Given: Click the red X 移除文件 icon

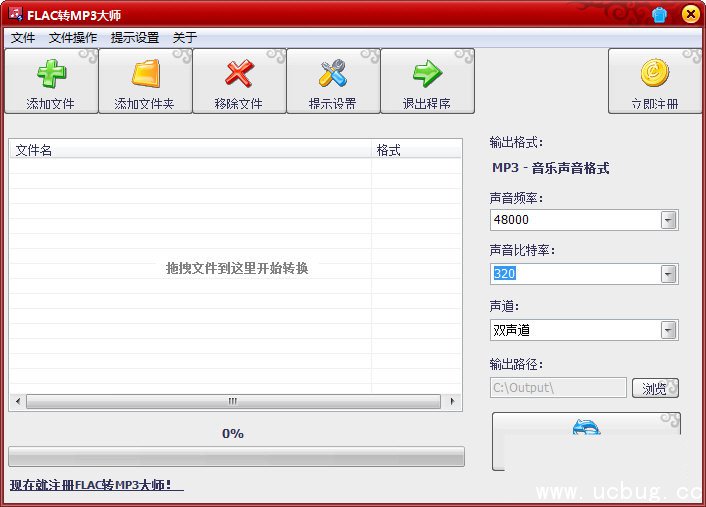Looking at the screenshot, I should point(239,73).
